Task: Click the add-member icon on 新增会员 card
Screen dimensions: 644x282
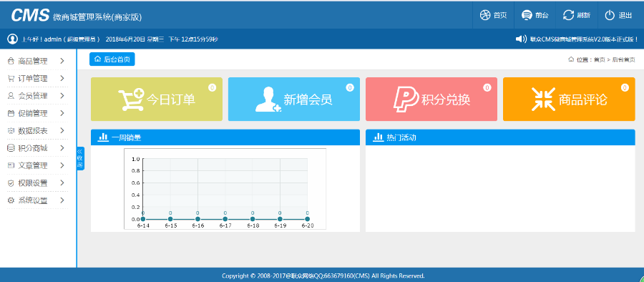Action: point(268,99)
